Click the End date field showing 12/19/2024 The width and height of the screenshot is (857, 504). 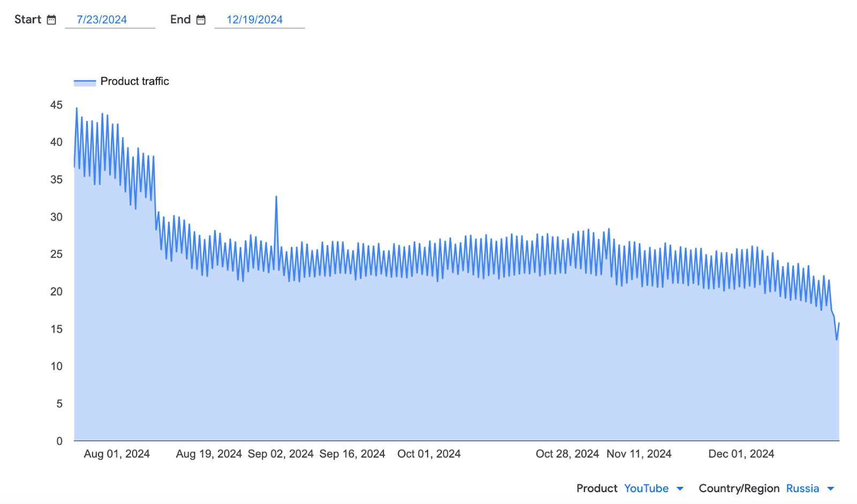coord(254,20)
